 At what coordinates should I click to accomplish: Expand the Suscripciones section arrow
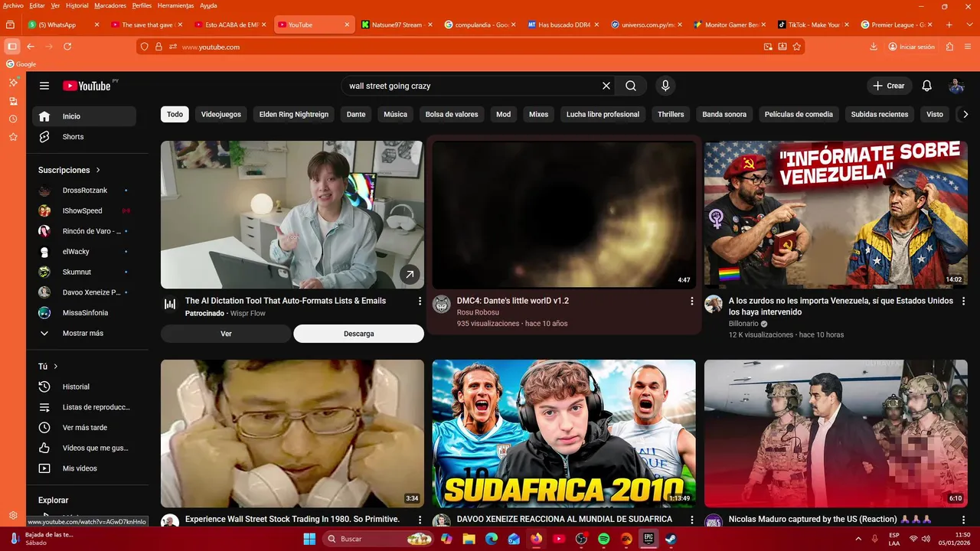98,170
